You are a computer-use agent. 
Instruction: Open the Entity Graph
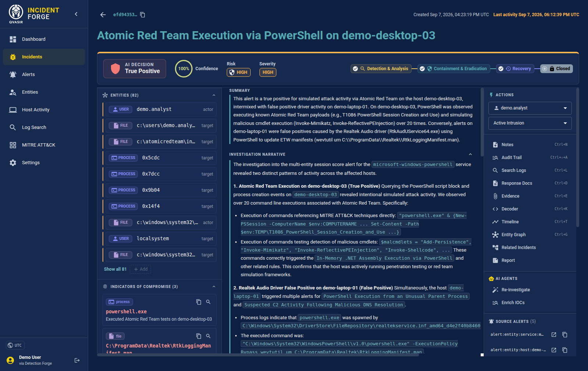530,235
